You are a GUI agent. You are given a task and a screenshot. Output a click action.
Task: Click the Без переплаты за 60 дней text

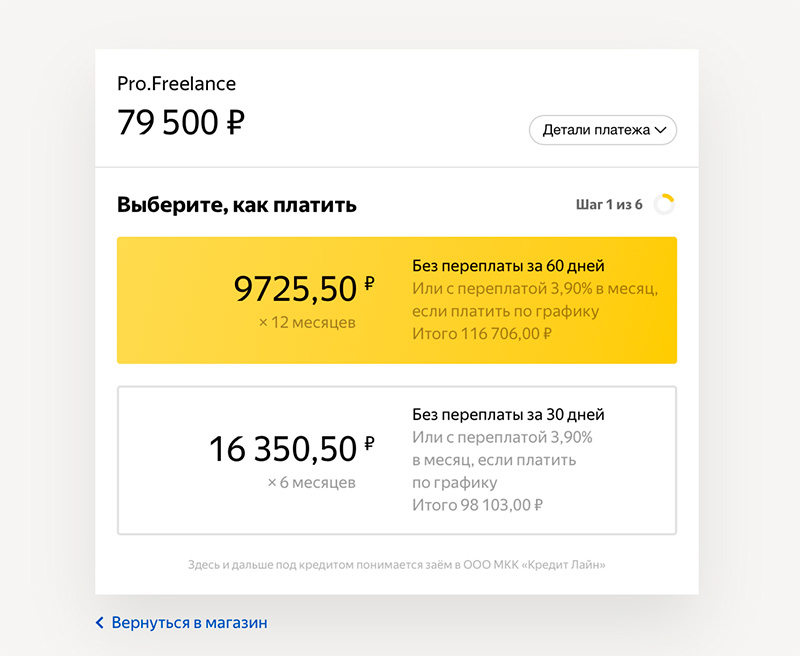508,266
